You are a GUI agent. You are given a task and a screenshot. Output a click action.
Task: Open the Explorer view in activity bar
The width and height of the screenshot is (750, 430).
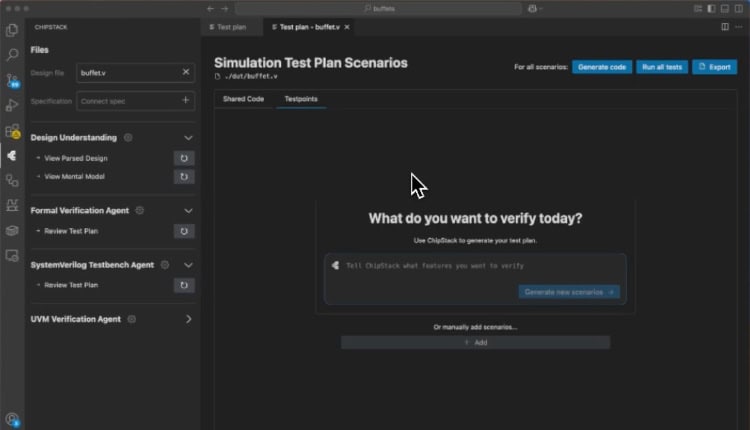[12, 30]
